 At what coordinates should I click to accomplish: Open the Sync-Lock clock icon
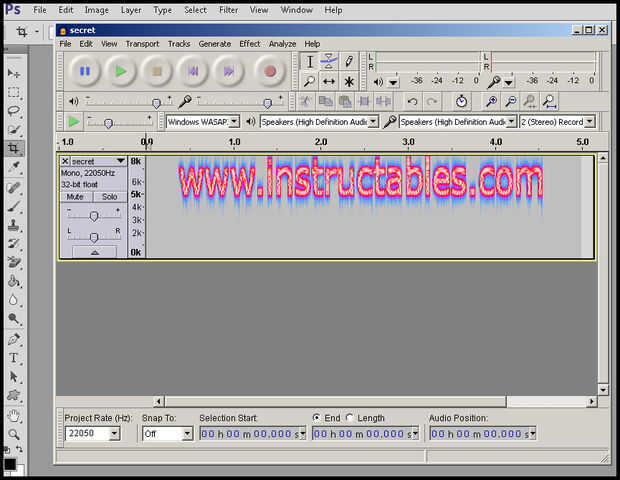[x=461, y=102]
